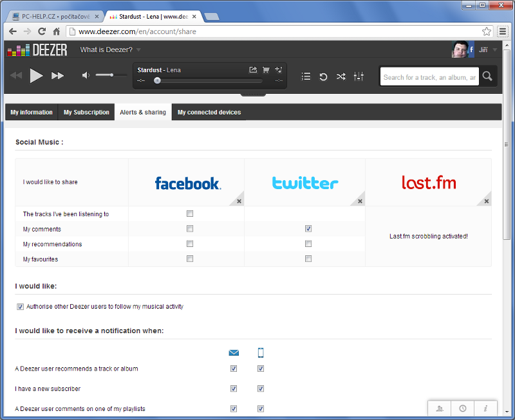Uncheck Twitter sharing for My comments
This screenshot has width=515, height=420.
point(308,228)
